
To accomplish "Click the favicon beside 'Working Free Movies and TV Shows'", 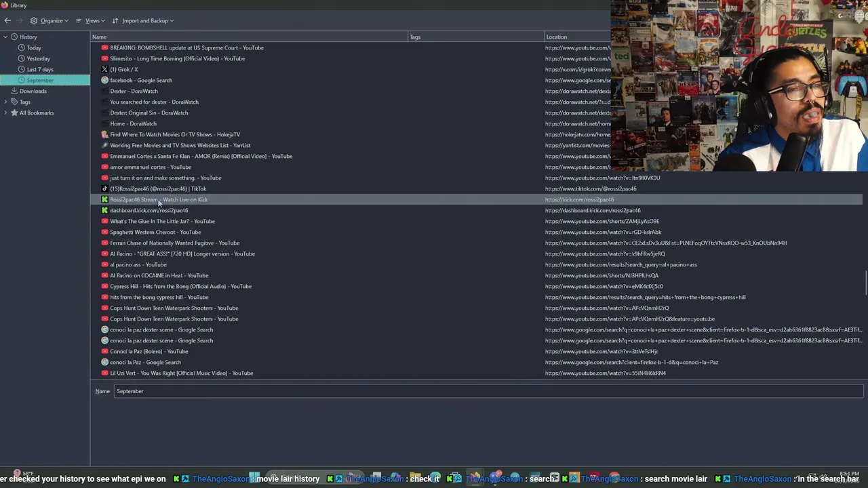I will click(x=104, y=145).
